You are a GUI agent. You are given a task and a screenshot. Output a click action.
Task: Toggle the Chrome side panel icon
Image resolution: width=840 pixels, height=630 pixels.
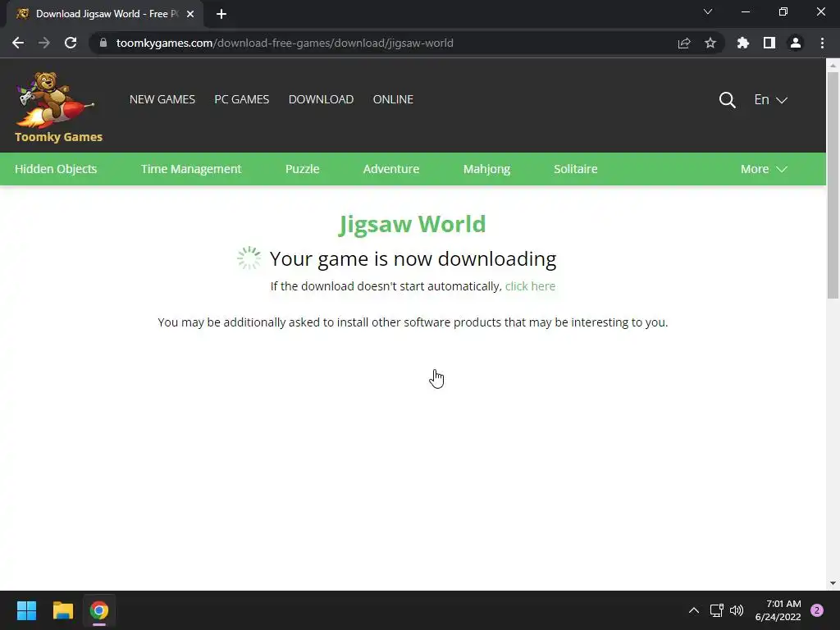(769, 43)
